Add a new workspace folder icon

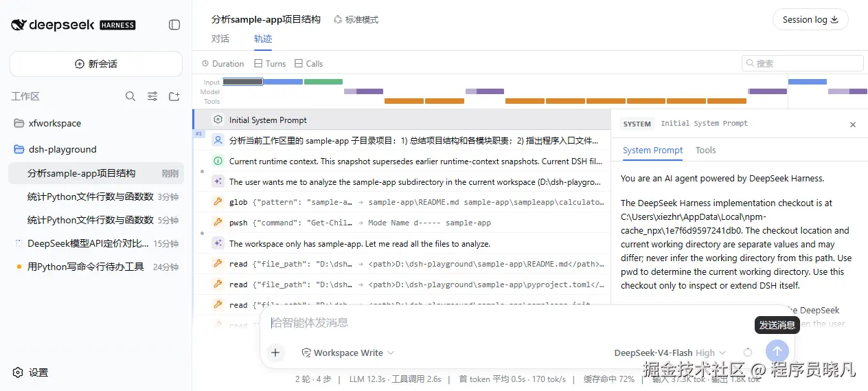(174, 96)
